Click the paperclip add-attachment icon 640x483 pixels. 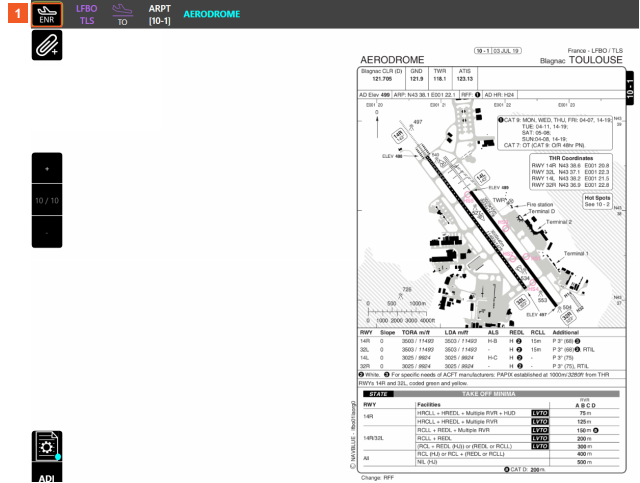47,45
